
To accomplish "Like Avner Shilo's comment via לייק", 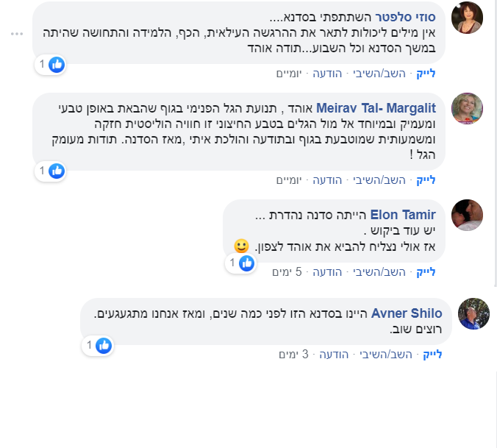I will [432, 355].
